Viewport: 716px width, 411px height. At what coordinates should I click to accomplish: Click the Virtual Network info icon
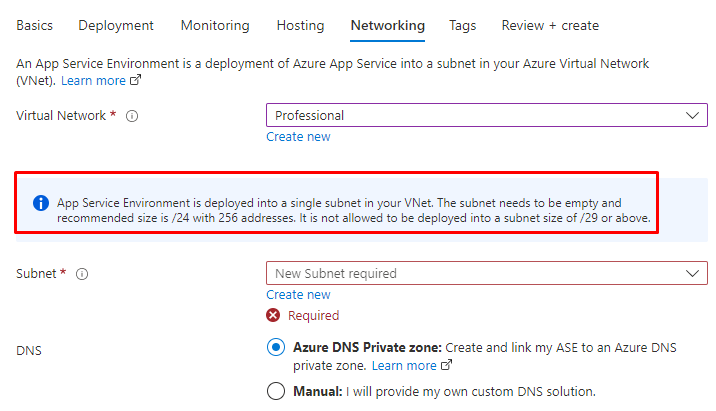(132, 116)
